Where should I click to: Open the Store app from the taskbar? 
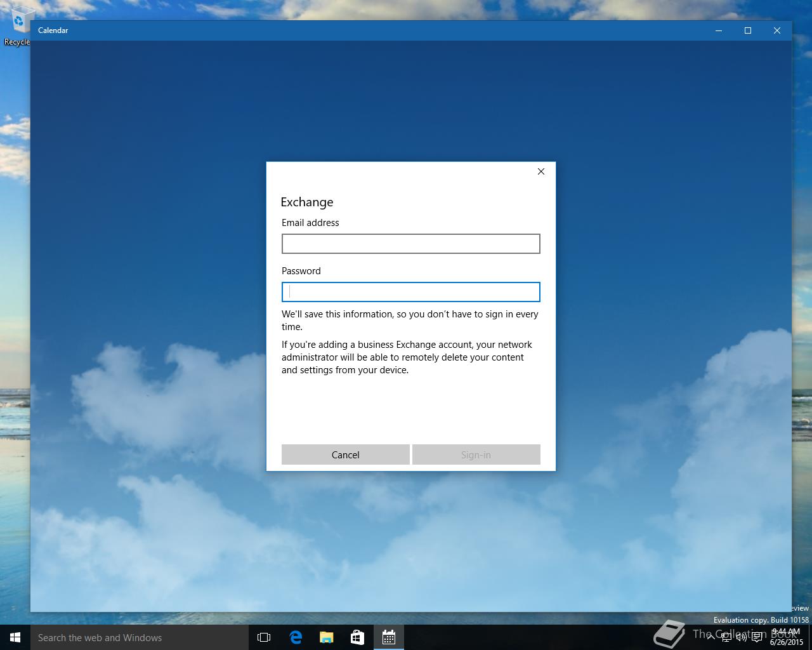pos(358,637)
